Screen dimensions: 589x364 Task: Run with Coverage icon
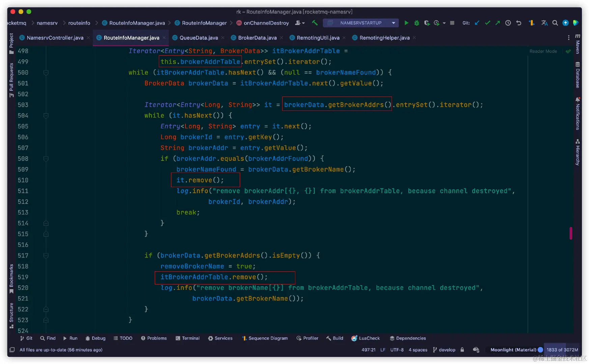click(427, 23)
